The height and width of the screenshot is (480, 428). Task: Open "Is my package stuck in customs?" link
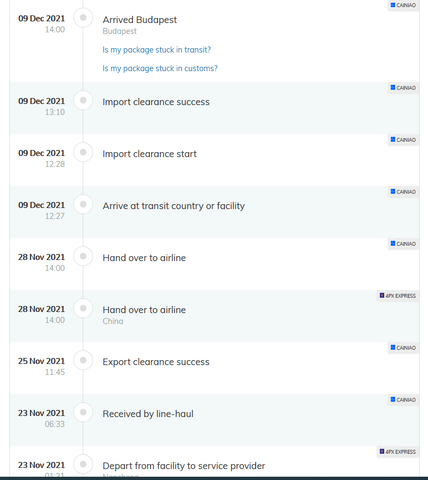click(x=160, y=68)
